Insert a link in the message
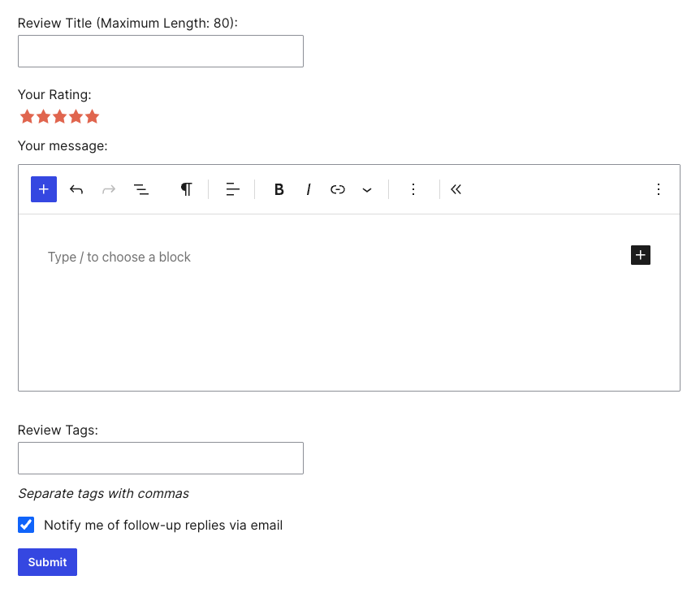The height and width of the screenshot is (593, 700). click(x=338, y=189)
